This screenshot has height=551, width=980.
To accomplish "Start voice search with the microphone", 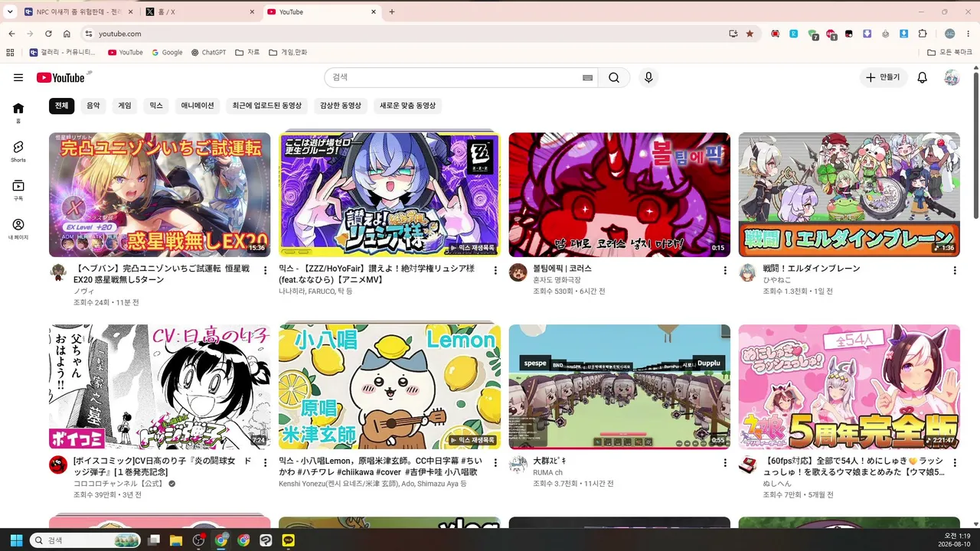I will click(648, 77).
